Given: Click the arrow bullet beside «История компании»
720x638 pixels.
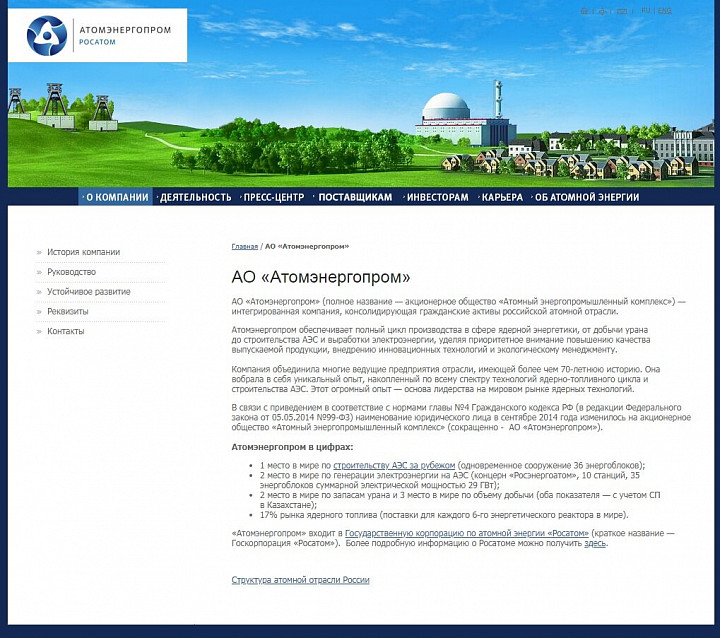Looking at the screenshot, I should [39, 252].
